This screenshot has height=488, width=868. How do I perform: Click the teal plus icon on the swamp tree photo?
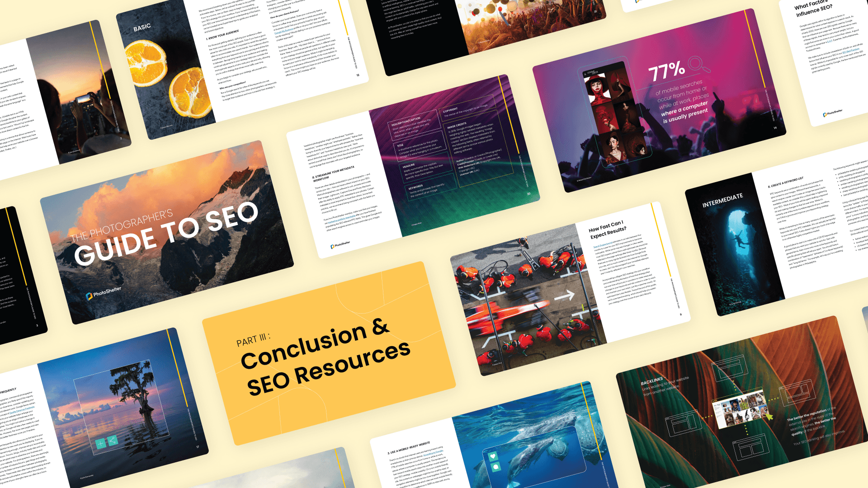(101, 444)
